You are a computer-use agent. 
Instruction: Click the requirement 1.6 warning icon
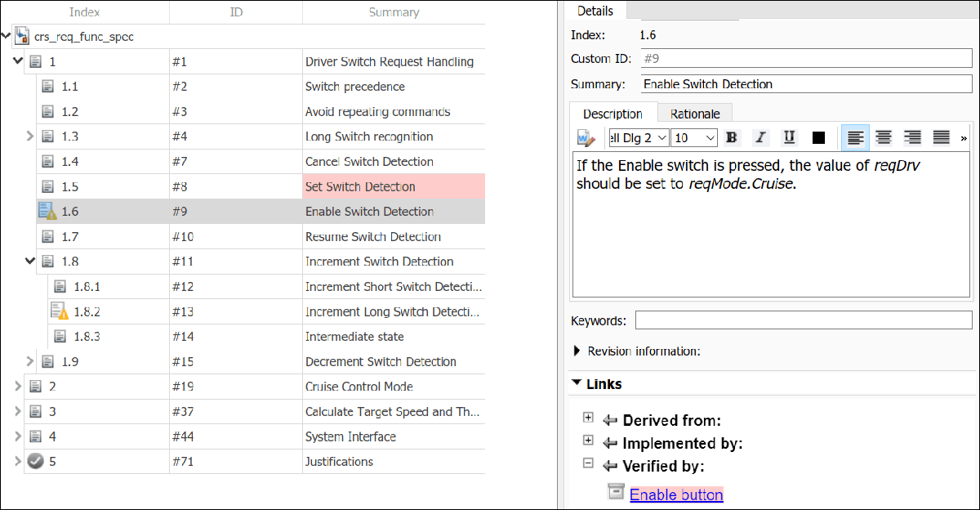click(x=47, y=212)
